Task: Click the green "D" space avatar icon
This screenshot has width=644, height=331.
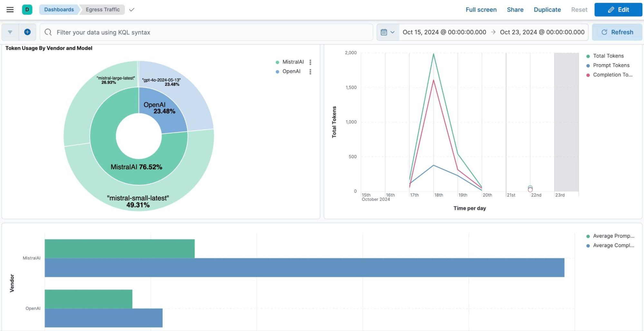Action: pos(27,9)
